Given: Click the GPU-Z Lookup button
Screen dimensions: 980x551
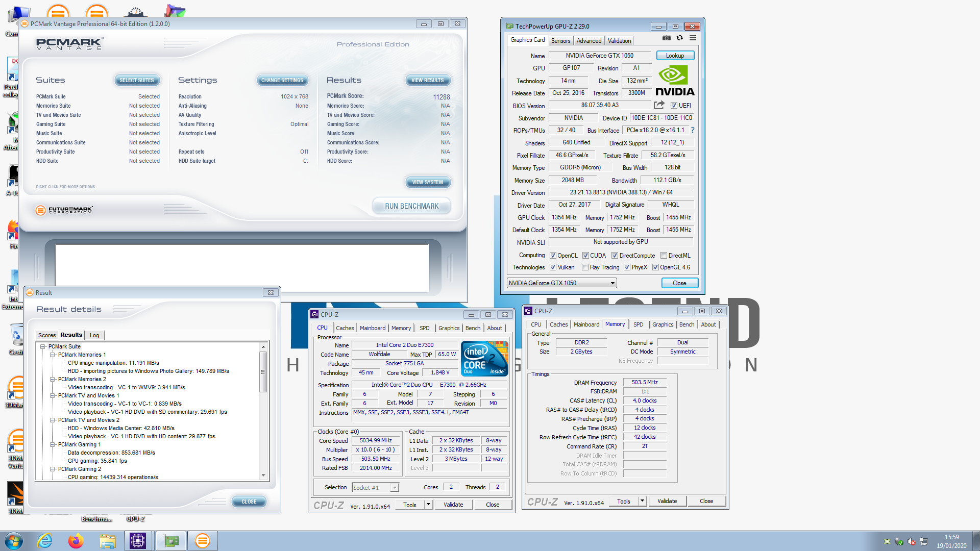Looking at the screenshot, I should [x=675, y=56].
